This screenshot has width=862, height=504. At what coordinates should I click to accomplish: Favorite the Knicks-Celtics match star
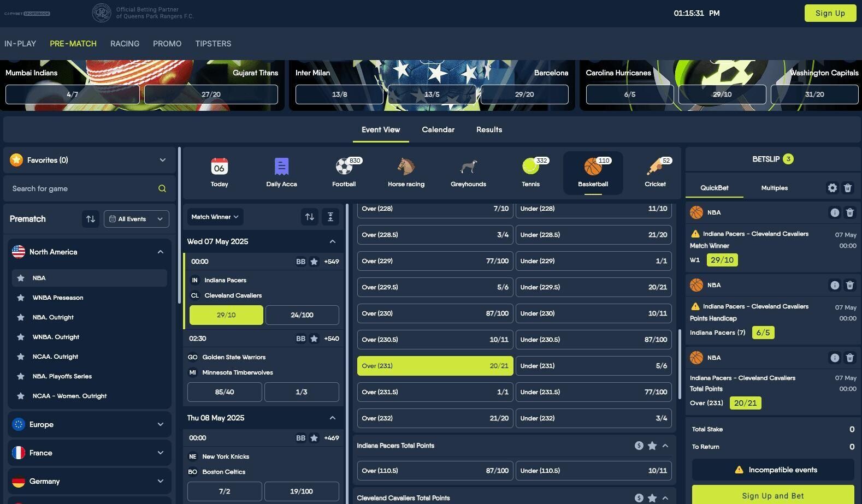point(314,438)
